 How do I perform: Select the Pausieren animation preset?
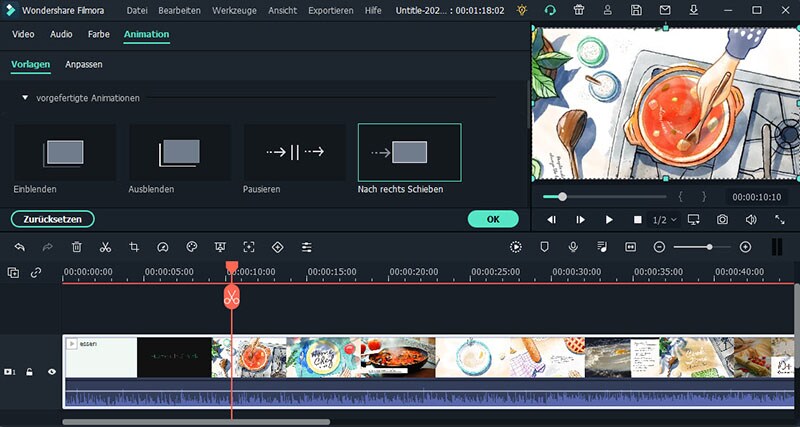295,152
